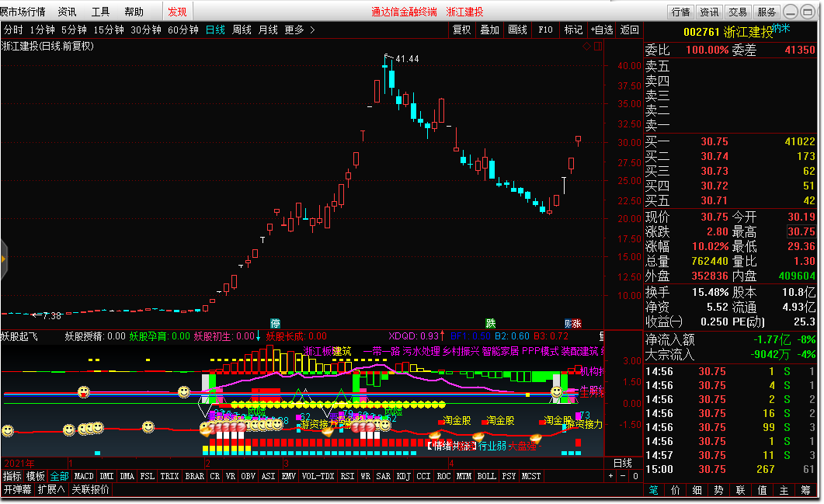Select the 日线 daily period
This screenshot has height=504, width=824.
pyautogui.click(x=215, y=30)
